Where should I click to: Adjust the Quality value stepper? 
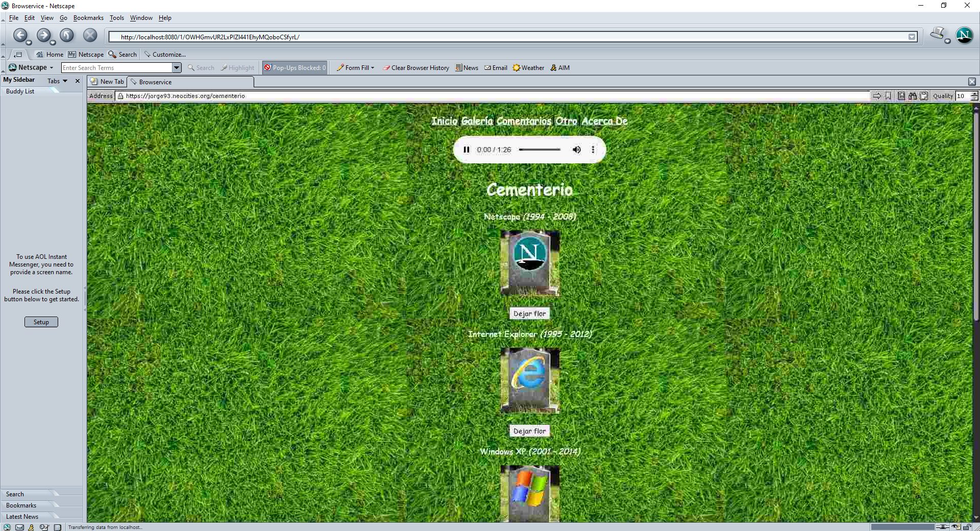(974, 96)
